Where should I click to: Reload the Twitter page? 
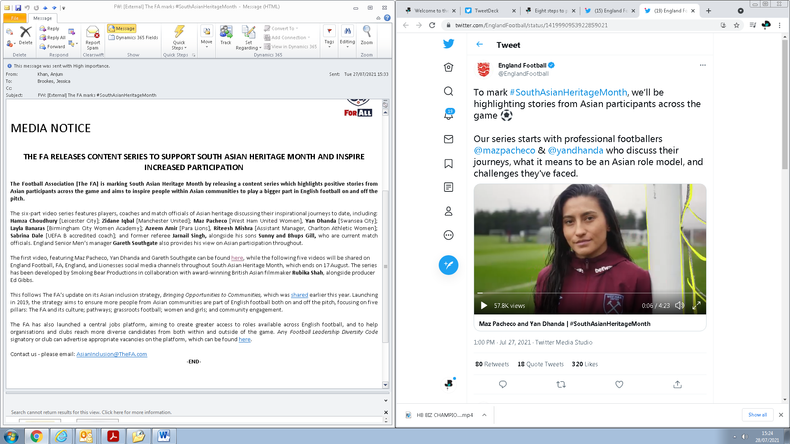coord(432,25)
